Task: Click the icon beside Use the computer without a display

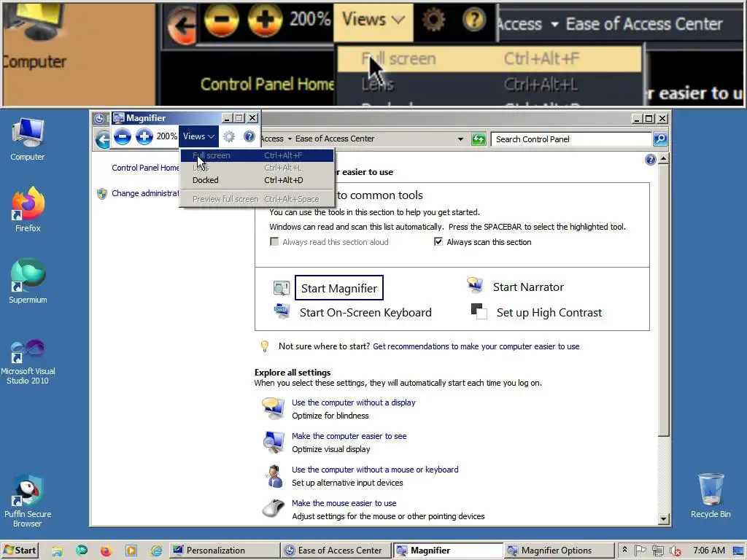Action: point(274,408)
